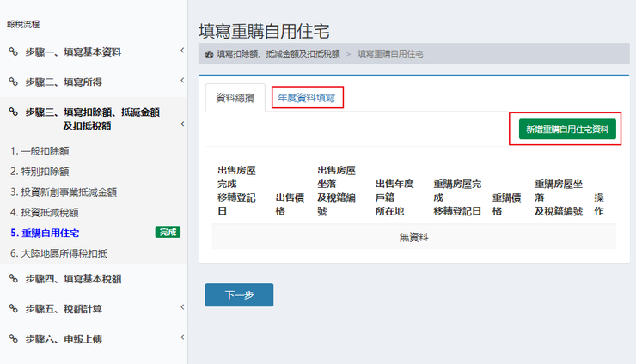Expand the 步驟二 chevron arrow
The height and width of the screenshot is (364, 636).
point(182,82)
